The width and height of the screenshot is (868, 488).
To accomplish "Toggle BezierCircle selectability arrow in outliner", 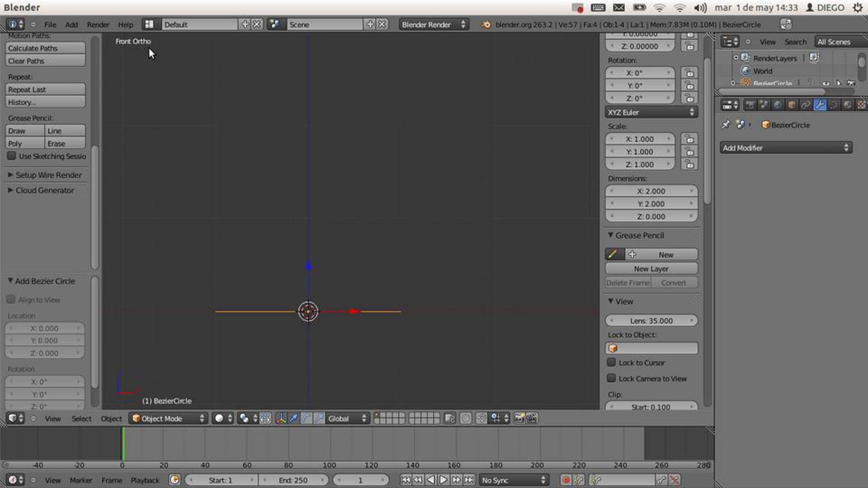I will [839, 84].
